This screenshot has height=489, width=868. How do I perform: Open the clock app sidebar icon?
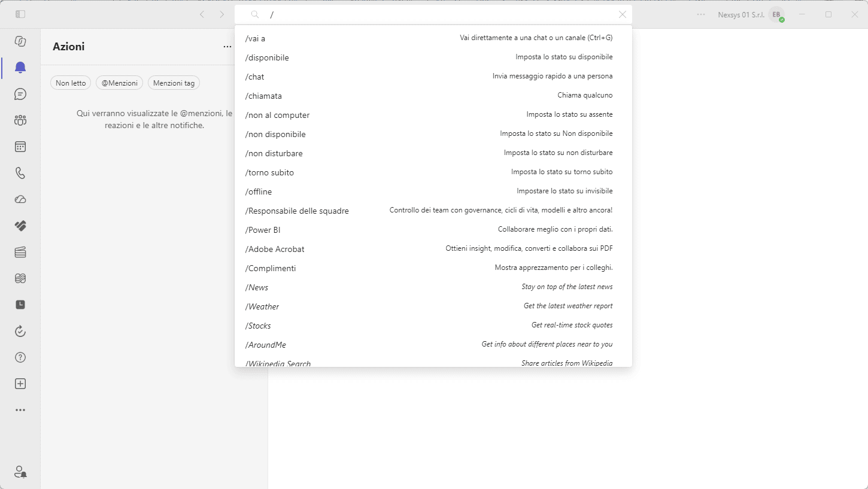tap(20, 305)
